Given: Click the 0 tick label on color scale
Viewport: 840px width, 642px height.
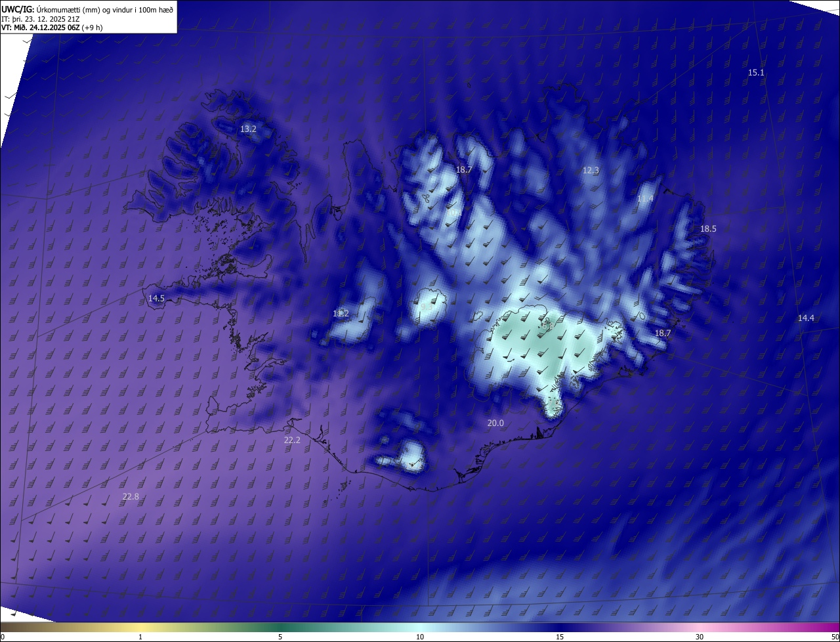Looking at the screenshot, I should coord(3,637).
